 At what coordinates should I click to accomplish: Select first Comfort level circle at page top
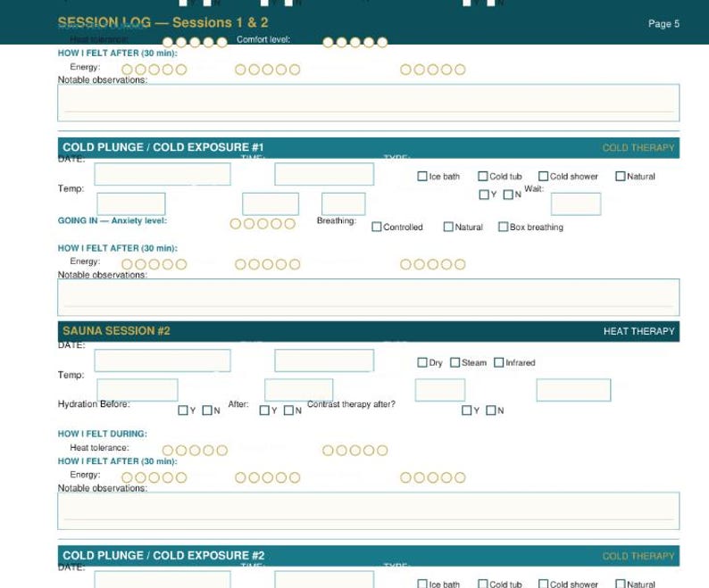coord(328,43)
